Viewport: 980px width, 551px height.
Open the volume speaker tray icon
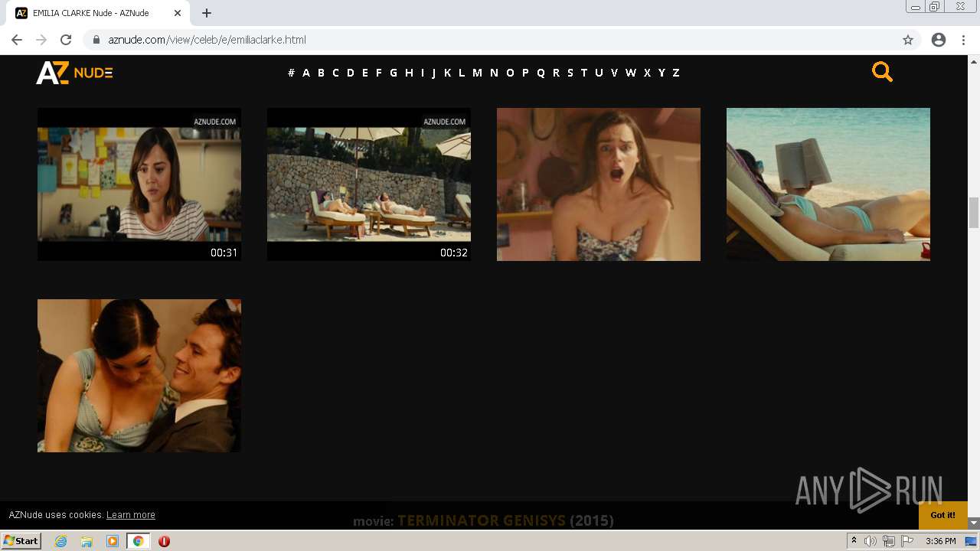871,541
